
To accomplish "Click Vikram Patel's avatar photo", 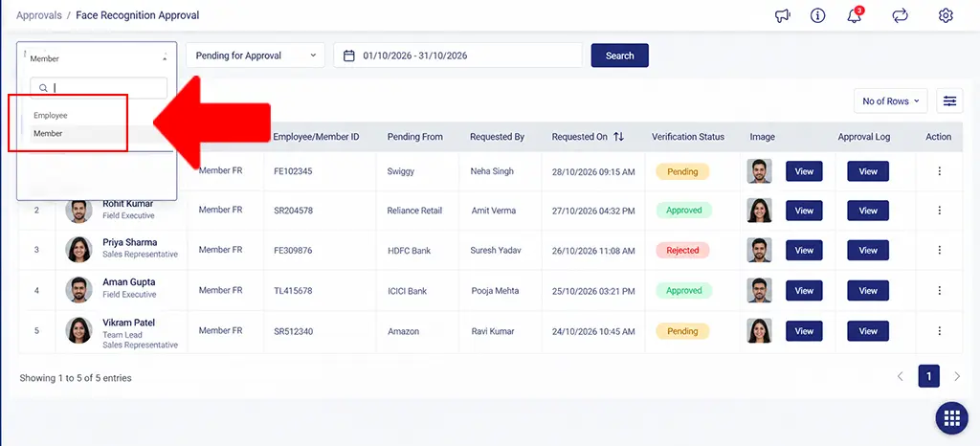I will click(78, 330).
